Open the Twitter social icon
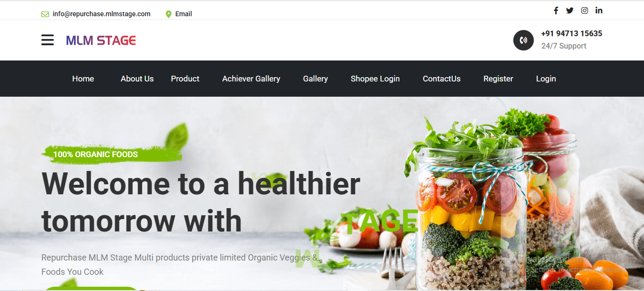The width and height of the screenshot is (644, 291). [570, 10]
